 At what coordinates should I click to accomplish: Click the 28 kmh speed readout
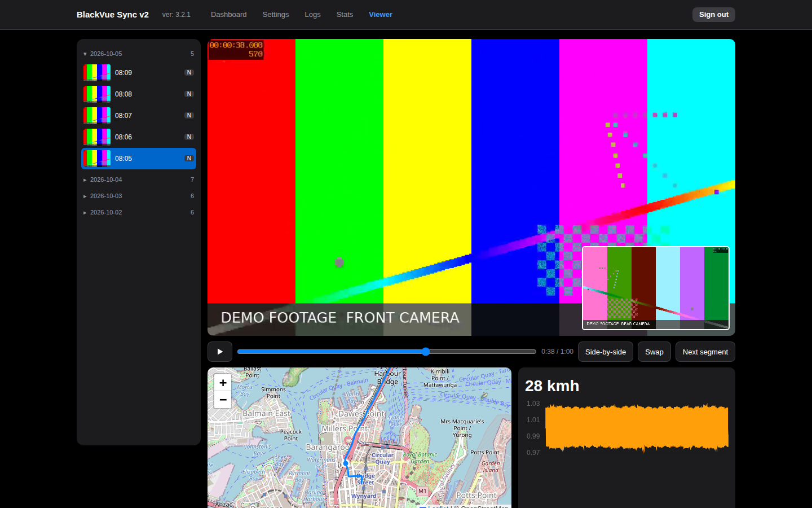pyautogui.click(x=552, y=386)
